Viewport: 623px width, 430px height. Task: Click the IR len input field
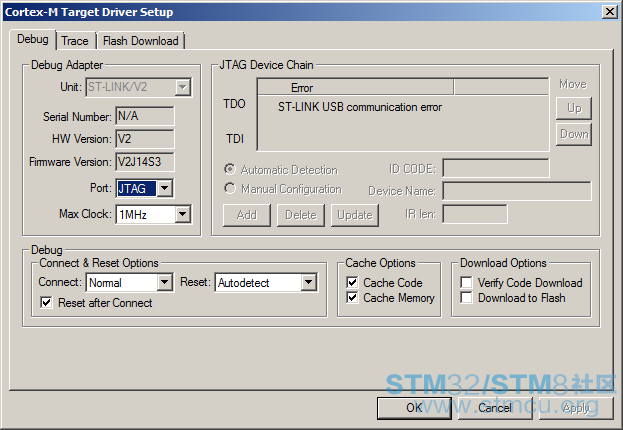coord(475,214)
